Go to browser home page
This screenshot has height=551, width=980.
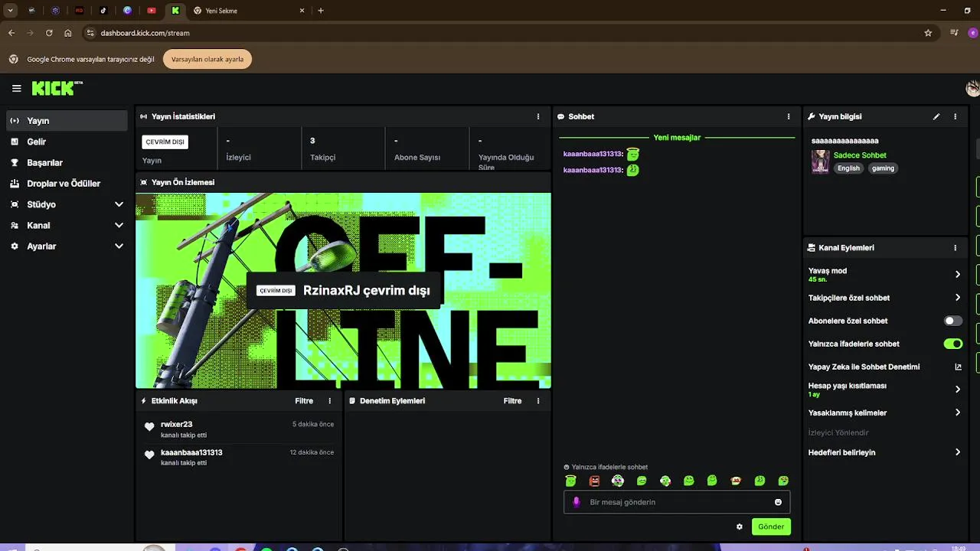[x=68, y=33]
